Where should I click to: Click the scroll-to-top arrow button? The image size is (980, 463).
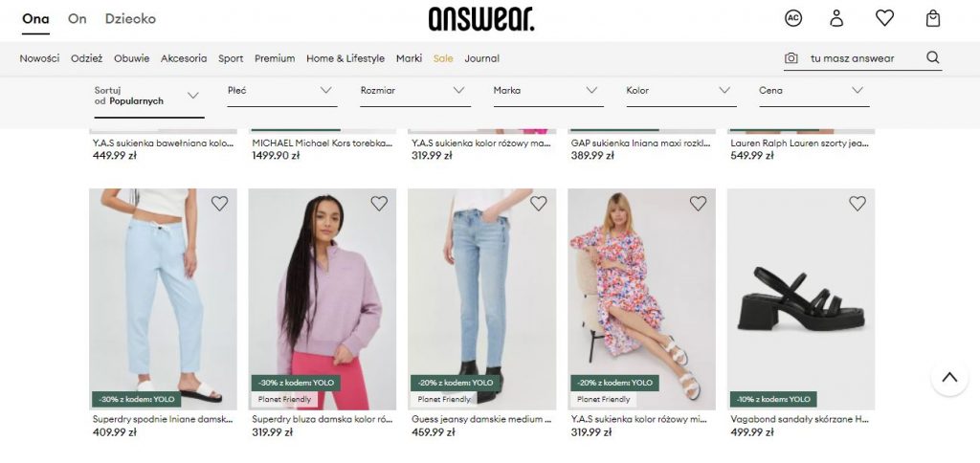(949, 378)
